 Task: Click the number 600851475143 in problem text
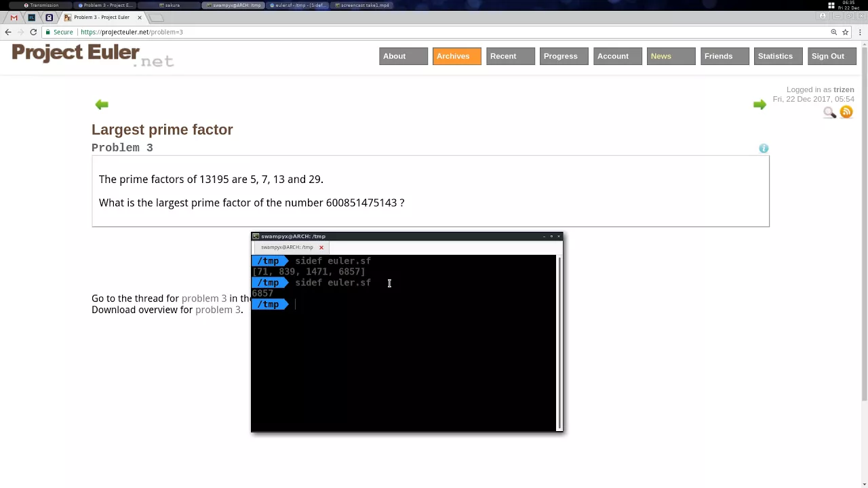tap(361, 203)
